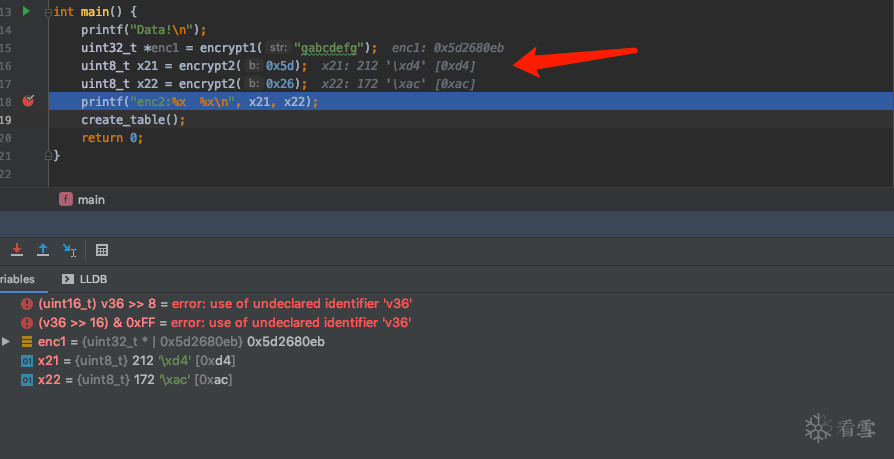Screen dimensions: 894x459
Task: Click the pink f icon in breadcrumb bar
Action: [x=66, y=199]
